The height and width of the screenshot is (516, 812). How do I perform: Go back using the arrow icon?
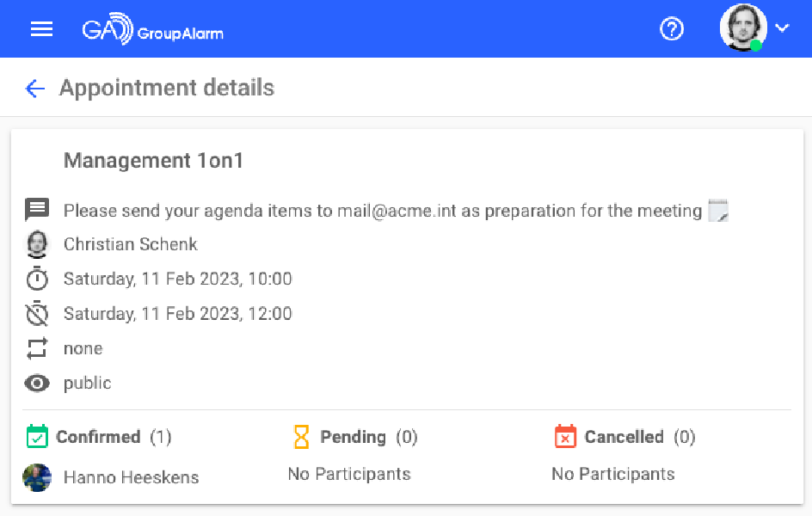point(34,88)
